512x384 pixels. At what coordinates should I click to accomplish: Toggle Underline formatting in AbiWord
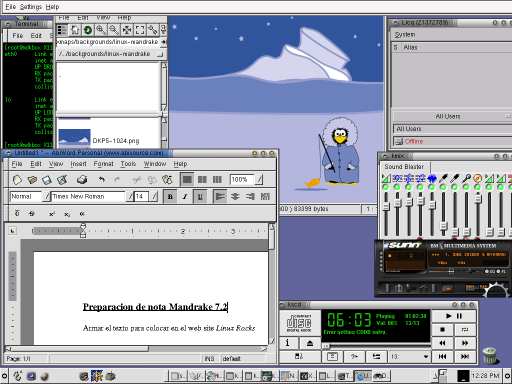point(200,197)
